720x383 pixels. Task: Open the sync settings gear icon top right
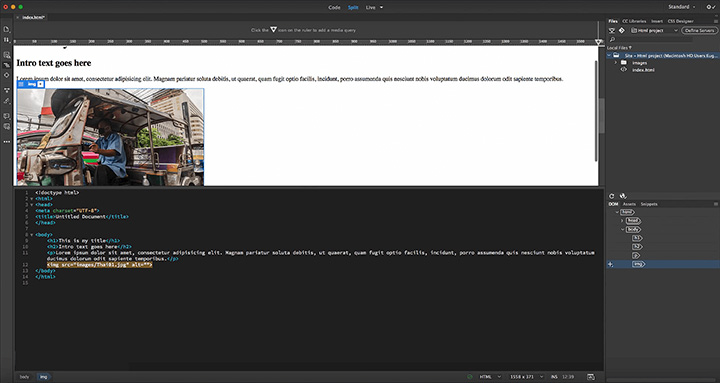710,7
